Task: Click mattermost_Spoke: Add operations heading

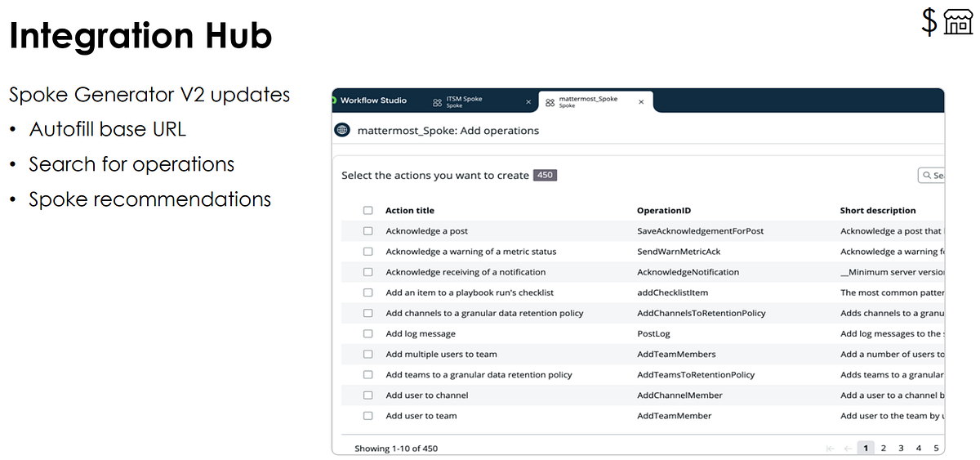Action: coord(448,131)
